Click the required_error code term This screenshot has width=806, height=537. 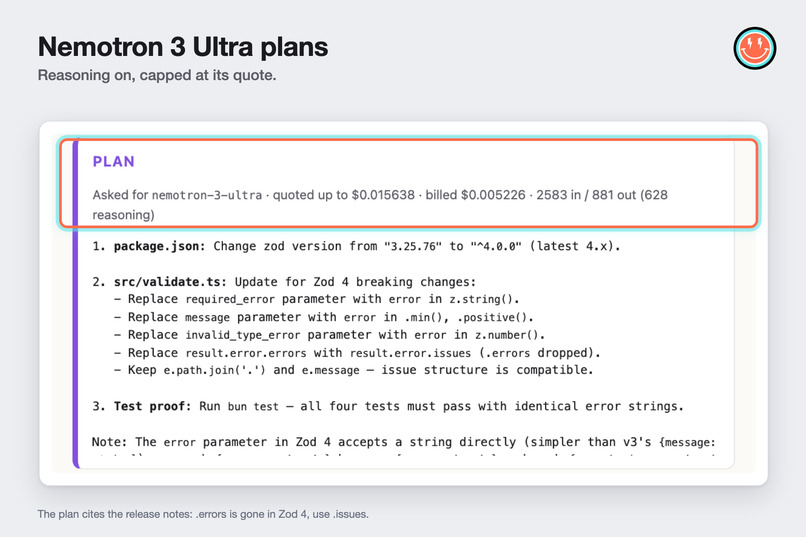point(230,299)
